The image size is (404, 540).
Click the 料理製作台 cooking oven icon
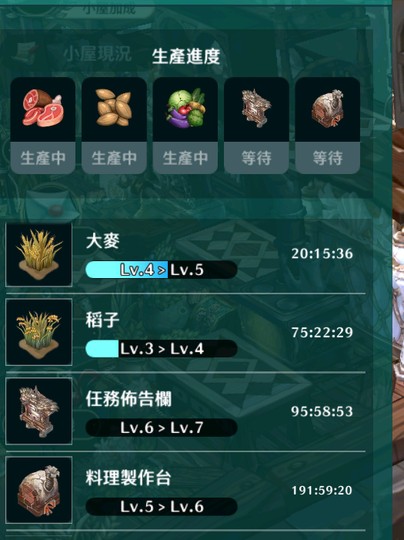pyautogui.click(x=39, y=490)
